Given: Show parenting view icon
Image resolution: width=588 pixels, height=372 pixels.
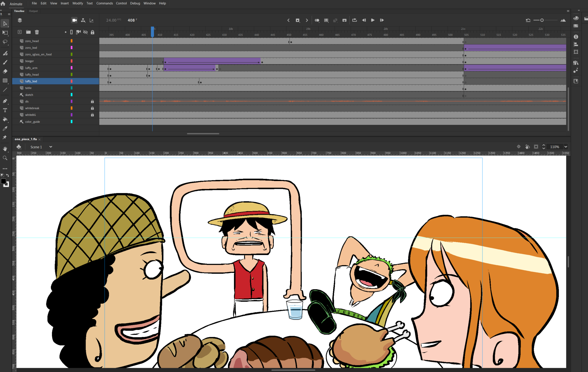Looking at the screenshot, I should pyautogui.click(x=83, y=20).
